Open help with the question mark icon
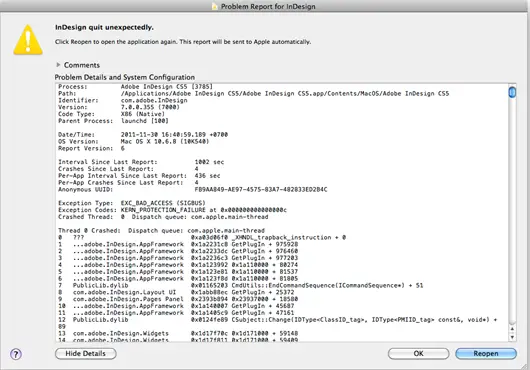The image size is (530, 370). tap(16, 354)
